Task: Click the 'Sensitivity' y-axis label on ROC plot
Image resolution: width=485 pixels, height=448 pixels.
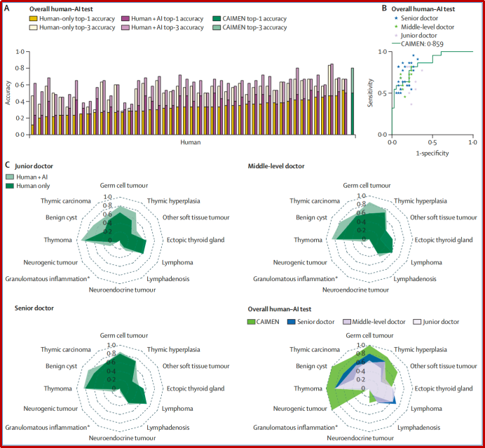Action: pos(371,93)
